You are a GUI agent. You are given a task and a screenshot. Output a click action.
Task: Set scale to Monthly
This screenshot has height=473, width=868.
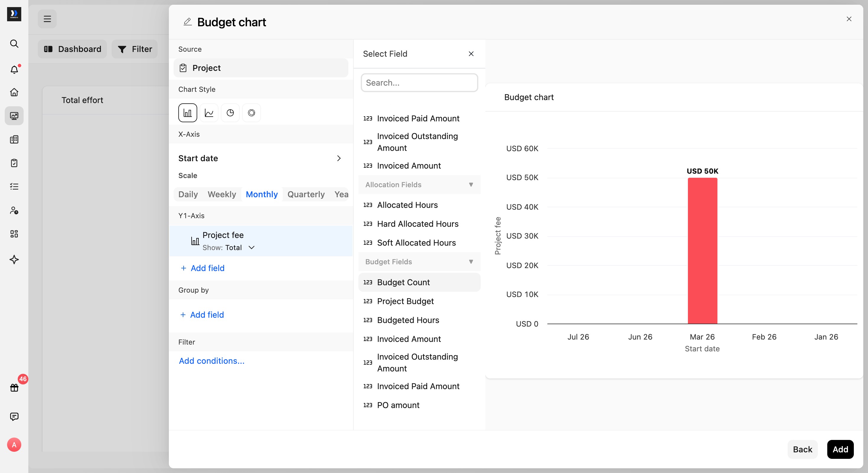[262, 194]
